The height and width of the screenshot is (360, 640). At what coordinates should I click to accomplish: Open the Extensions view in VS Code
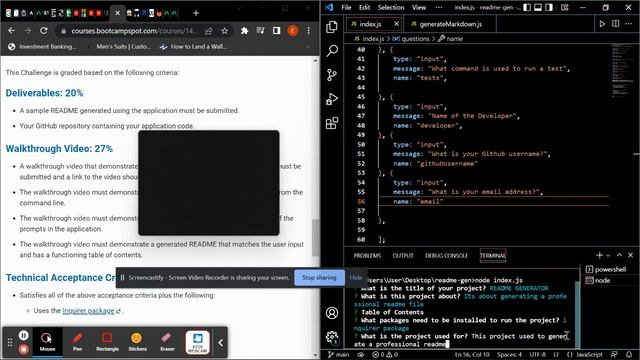(x=332, y=123)
